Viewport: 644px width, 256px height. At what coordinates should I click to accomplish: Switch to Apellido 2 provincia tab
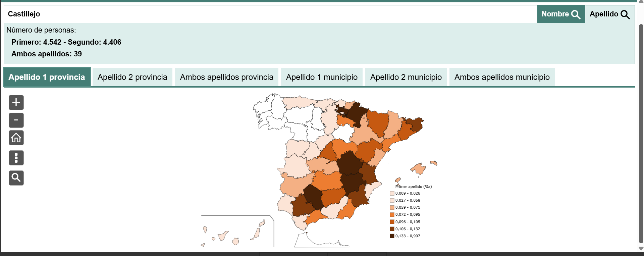point(132,77)
